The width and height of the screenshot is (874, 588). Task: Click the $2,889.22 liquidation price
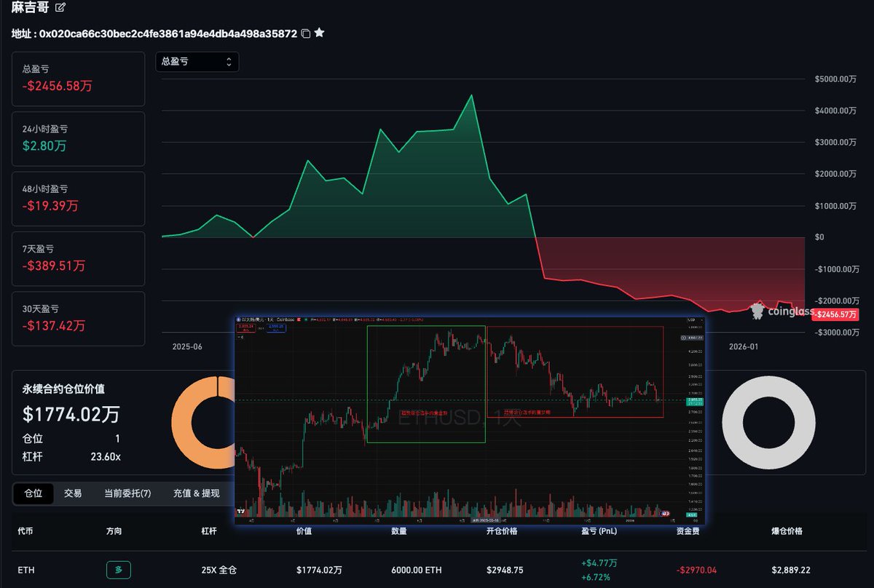click(792, 570)
